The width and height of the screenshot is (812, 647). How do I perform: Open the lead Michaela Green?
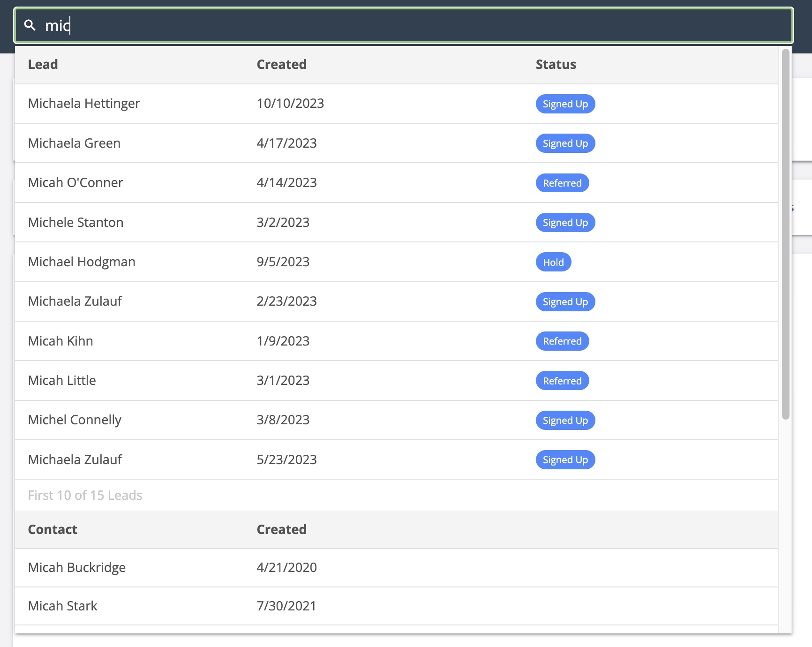pos(74,143)
